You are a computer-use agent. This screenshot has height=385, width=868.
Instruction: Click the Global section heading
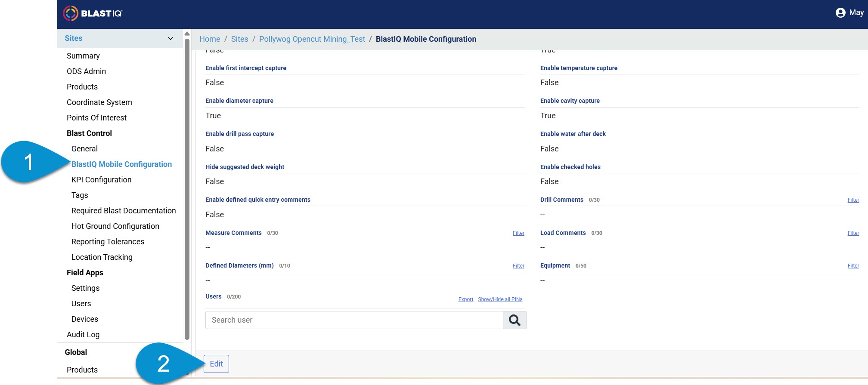(76, 352)
